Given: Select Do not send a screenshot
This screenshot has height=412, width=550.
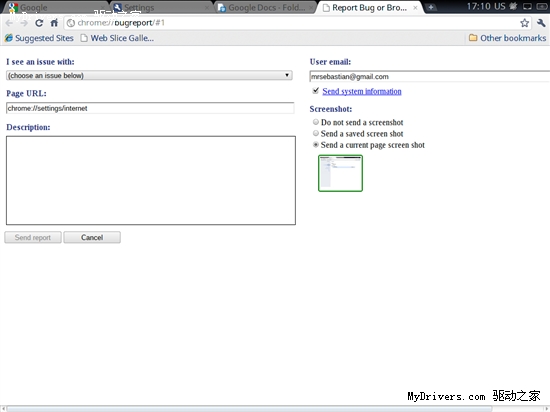Looking at the screenshot, I should [316, 122].
